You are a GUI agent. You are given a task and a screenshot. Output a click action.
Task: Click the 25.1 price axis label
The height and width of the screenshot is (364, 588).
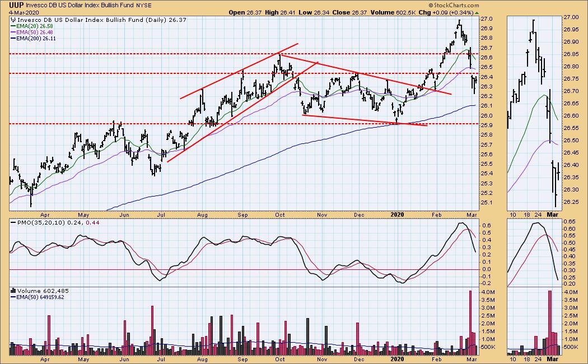tap(487, 203)
